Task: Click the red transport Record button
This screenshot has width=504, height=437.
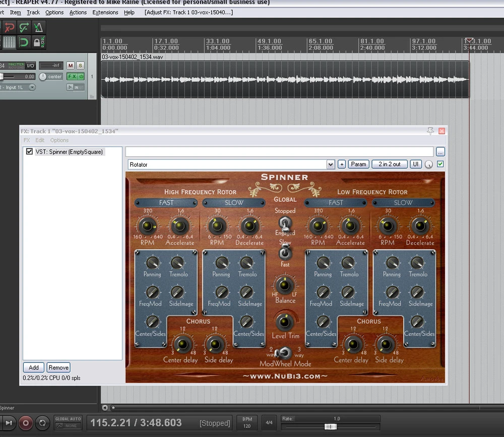Action: 26,423
